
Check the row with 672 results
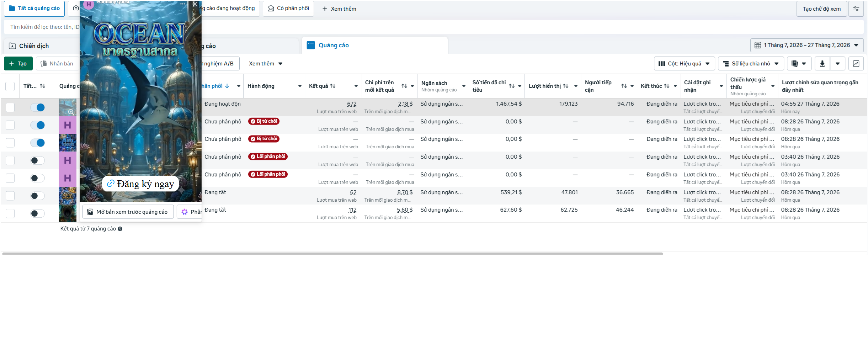[x=10, y=107]
